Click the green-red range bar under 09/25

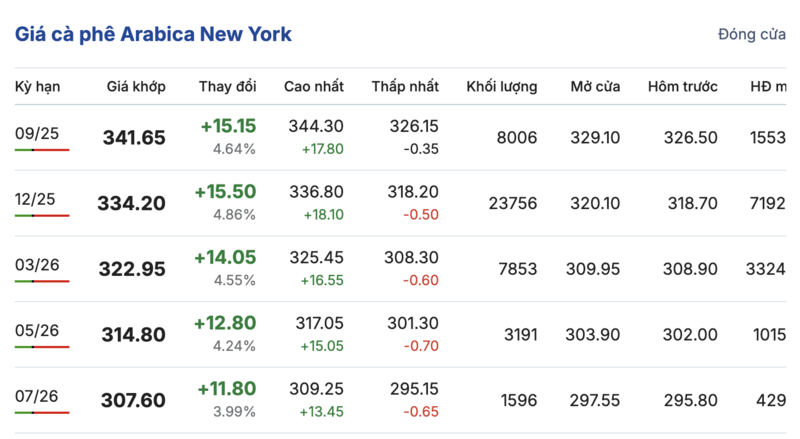click(42, 149)
